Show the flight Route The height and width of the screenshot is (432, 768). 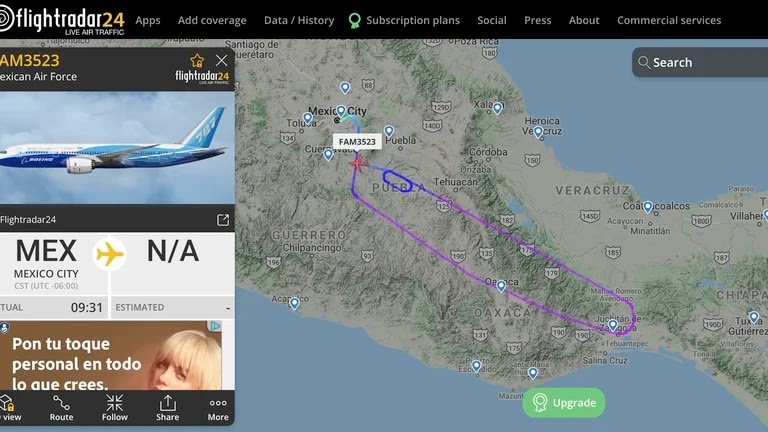62,406
